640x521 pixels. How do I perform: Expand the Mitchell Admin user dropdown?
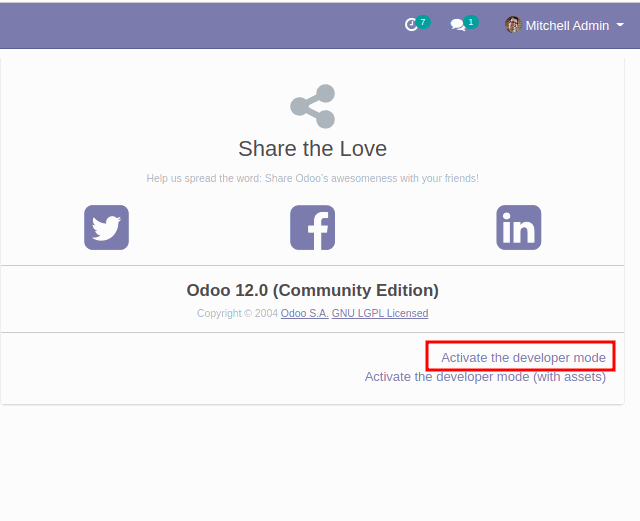[565, 25]
